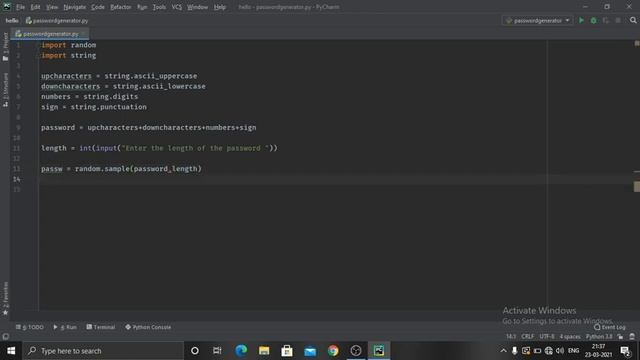The height and width of the screenshot is (360, 640).
Task: Open the Run menu
Action: click(x=142, y=7)
